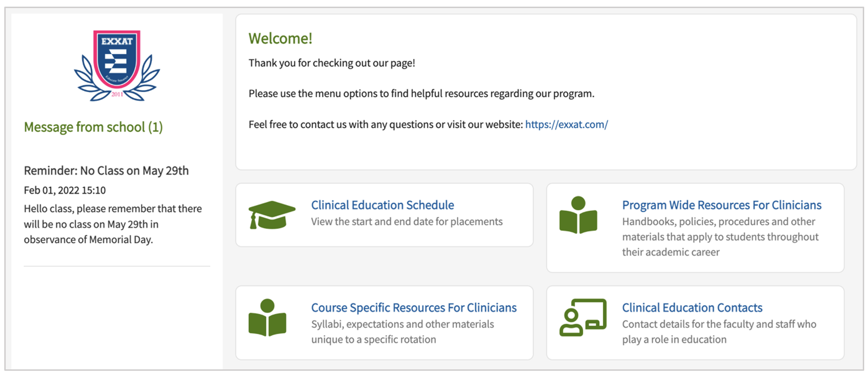
Task: Open Course Specific Resources For Clinicians
Action: [414, 308]
